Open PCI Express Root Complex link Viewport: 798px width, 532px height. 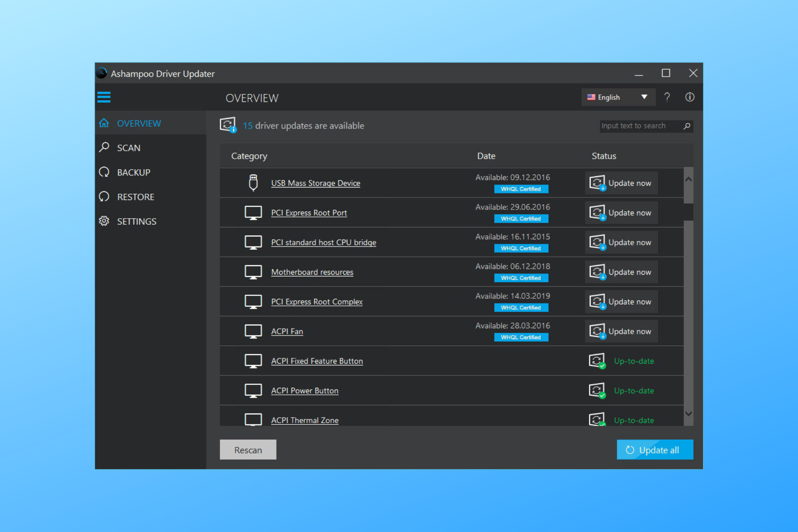[317, 302]
